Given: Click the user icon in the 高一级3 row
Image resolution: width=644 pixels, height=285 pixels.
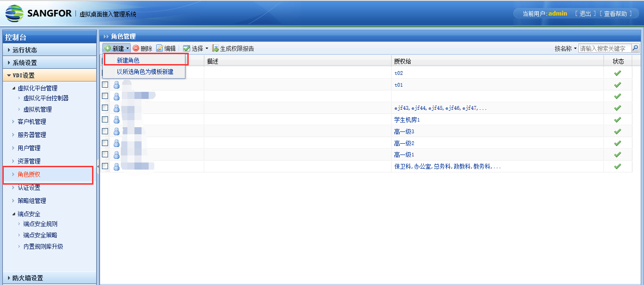Looking at the screenshot, I should 117,131.
